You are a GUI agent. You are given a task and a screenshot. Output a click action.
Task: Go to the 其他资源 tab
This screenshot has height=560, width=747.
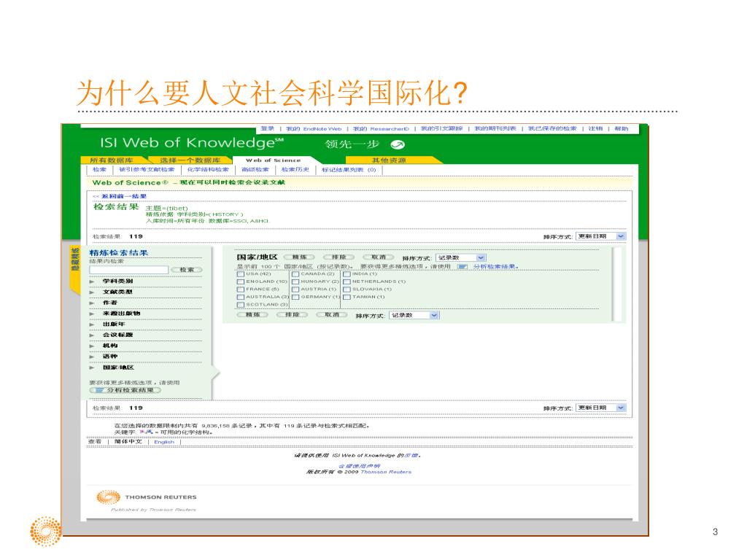389,160
